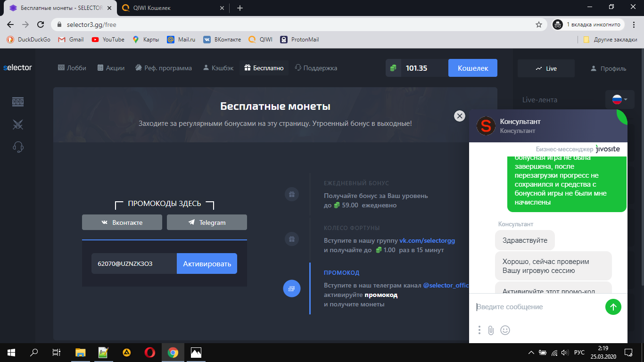
Task: Go to the Акции section
Action: point(111,68)
